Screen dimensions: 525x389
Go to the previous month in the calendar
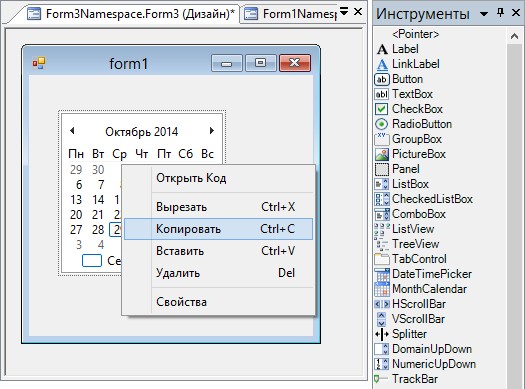[72, 131]
